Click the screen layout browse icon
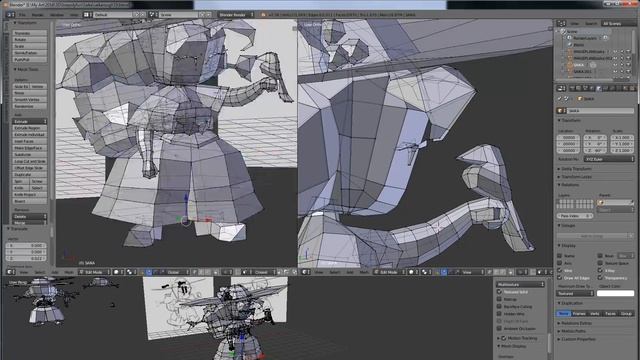 coord(87,15)
